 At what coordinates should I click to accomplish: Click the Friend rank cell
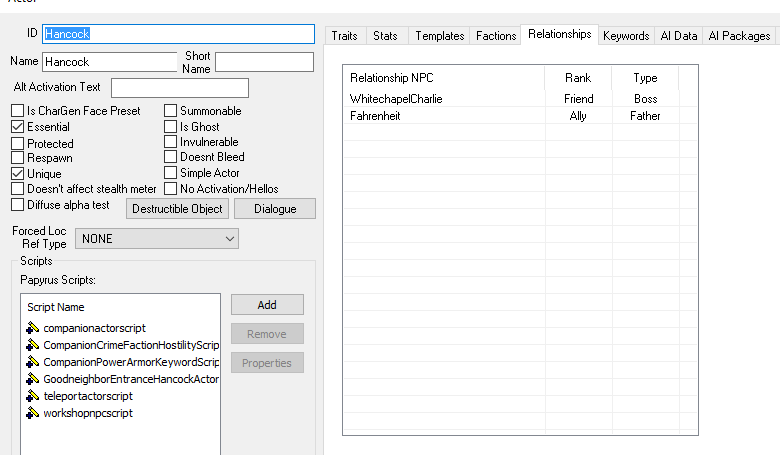579,99
